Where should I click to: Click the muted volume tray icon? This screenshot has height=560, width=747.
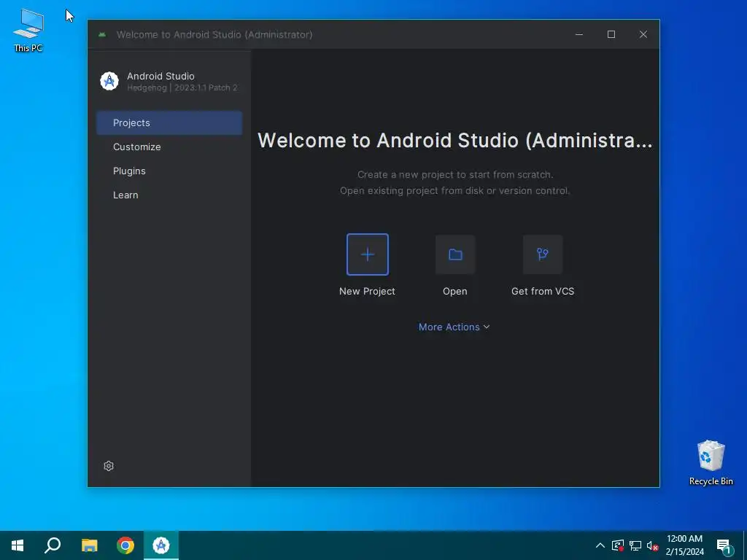653,545
